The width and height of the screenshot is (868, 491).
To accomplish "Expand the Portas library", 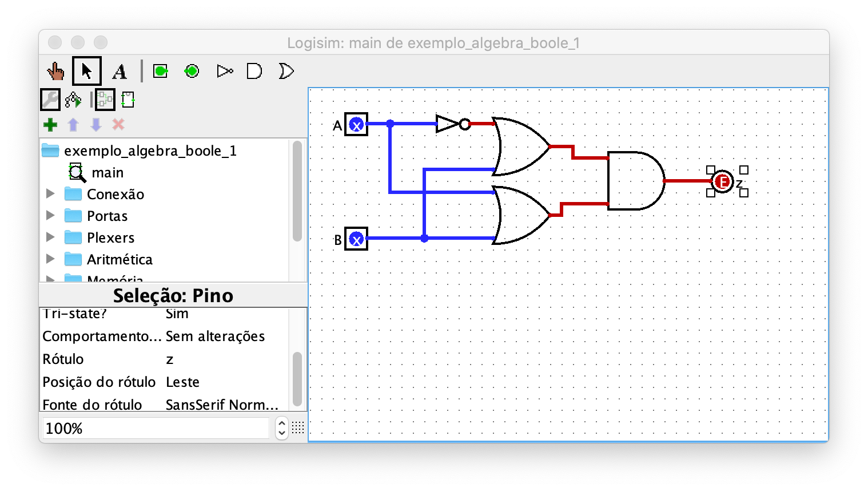I will tap(50, 215).
